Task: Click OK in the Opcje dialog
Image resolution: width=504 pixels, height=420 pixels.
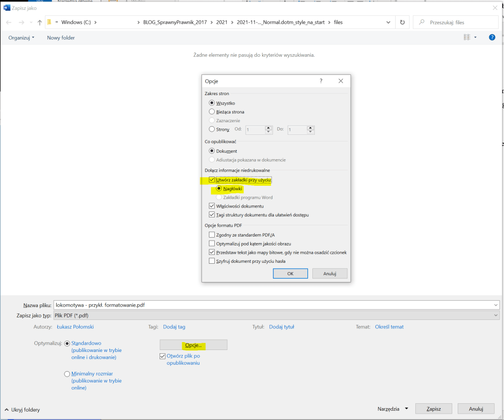Action: coord(290,274)
